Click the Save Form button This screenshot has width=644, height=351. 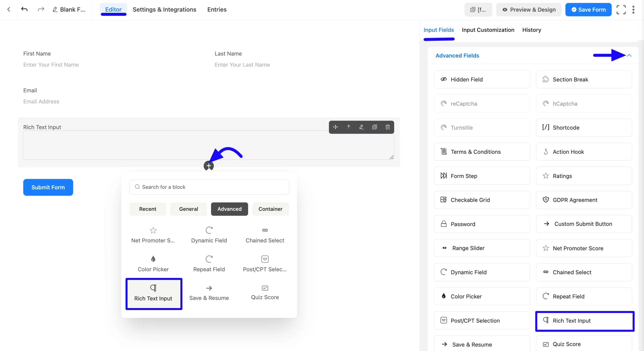588,10
